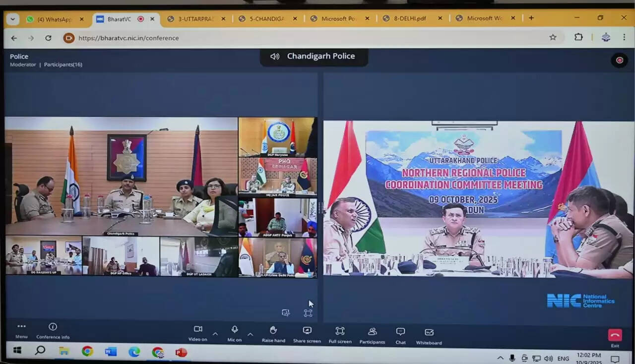The height and width of the screenshot is (364, 635).
Task: Open the conference Chat
Action: click(x=400, y=332)
